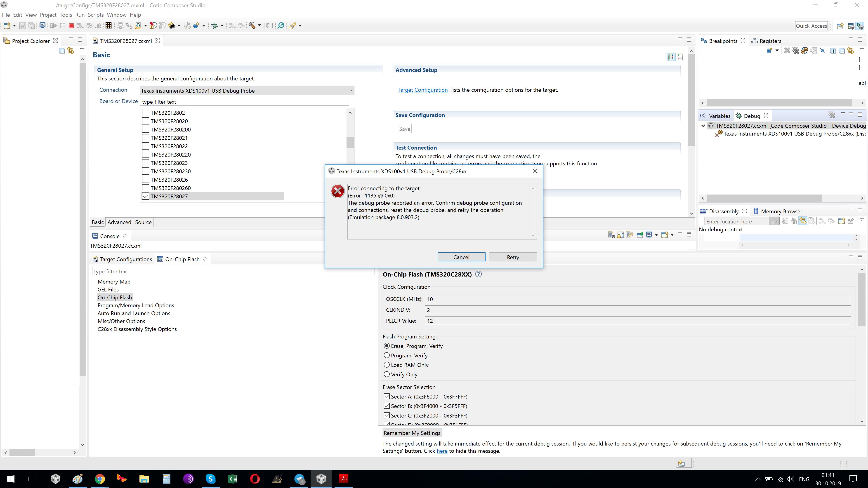Open the load program dropdown arrow
The width and height of the screenshot is (868, 488).
145,26
